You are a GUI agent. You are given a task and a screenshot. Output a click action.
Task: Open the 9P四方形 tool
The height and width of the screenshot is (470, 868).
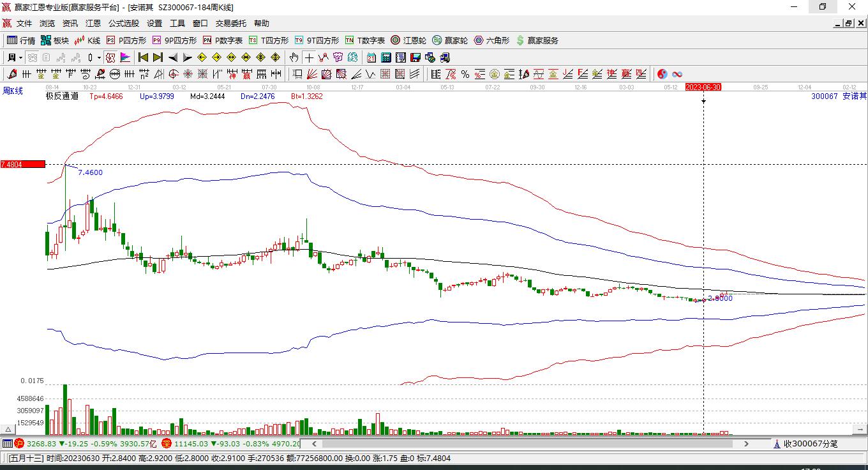tap(174, 40)
